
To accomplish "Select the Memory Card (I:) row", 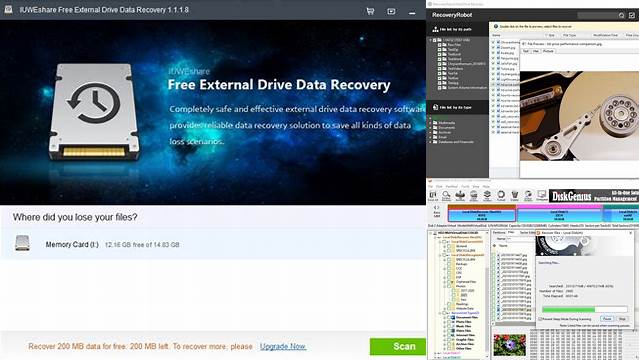I will pyautogui.click(x=213, y=244).
